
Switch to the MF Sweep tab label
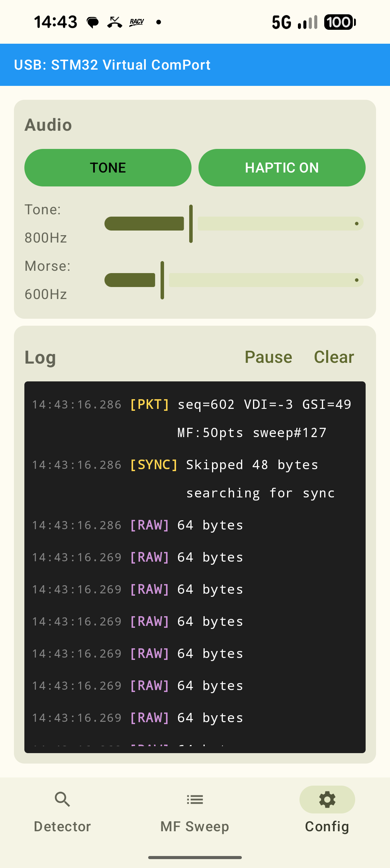click(x=195, y=826)
